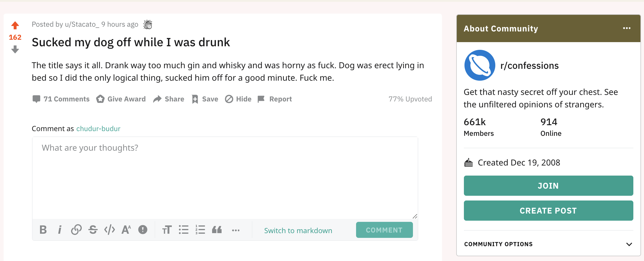Screen dimensions: 644x261
Task: Insert a heading with the TT icon
Action: (167, 230)
